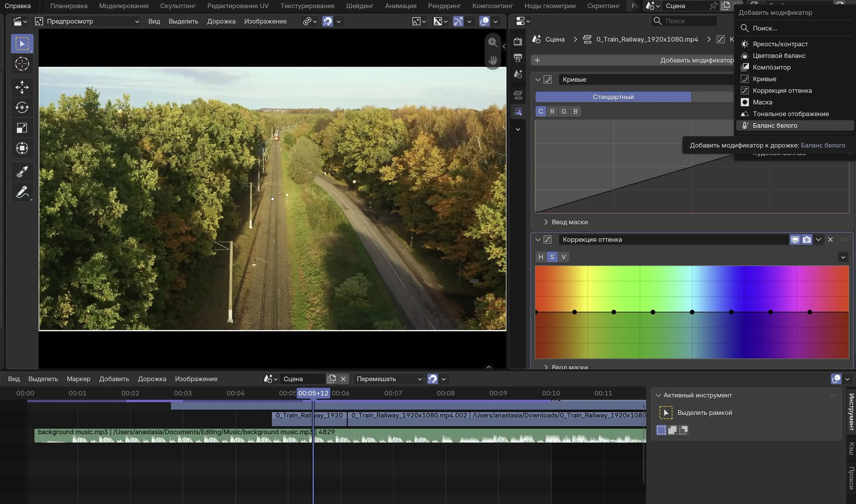Screen dimensions: 856x504
Task: Select the H hue channel button
Action: (x=541, y=257)
